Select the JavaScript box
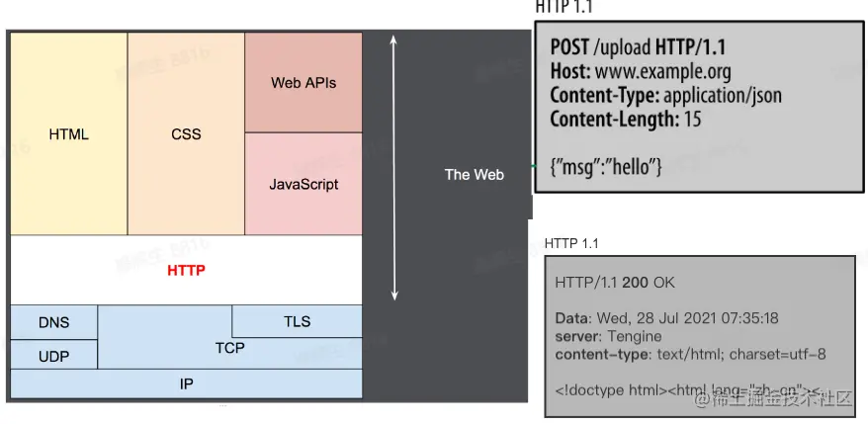Image resolution: width=868 pixels, height=424 pixels. coord(304,184)
